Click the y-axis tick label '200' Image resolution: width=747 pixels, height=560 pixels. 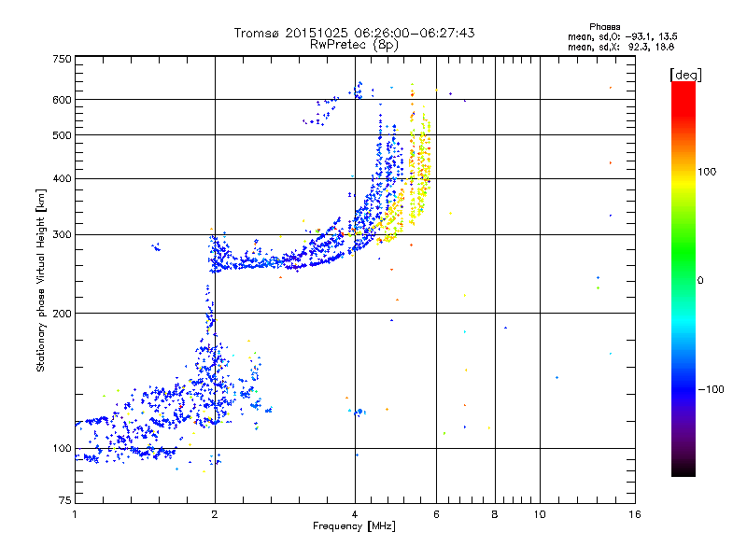coord(62,314)
